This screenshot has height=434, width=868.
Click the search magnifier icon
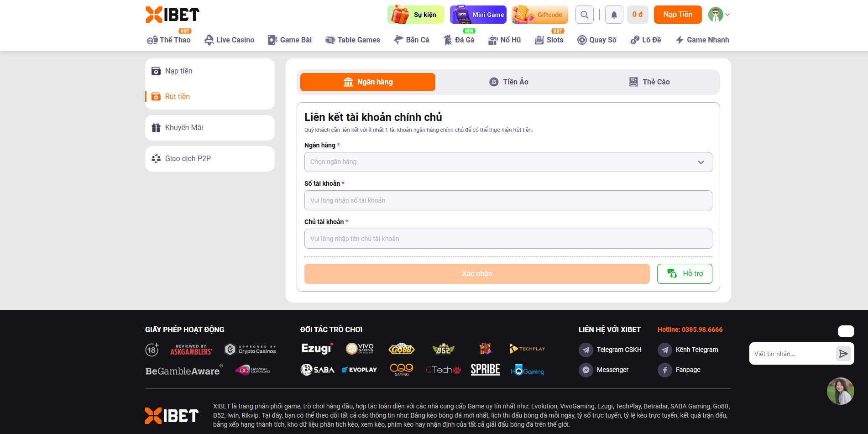pos(584,15)
